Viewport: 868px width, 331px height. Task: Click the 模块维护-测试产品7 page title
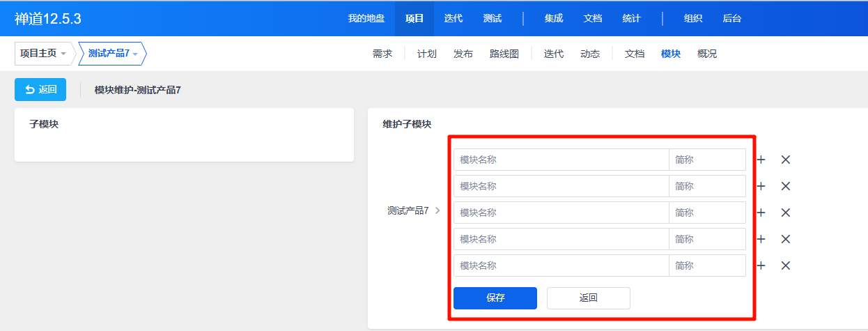tap(138, 90)
